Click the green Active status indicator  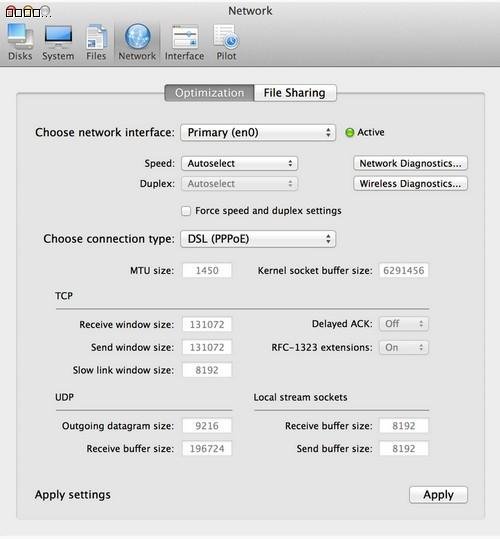tap(349, 132)
